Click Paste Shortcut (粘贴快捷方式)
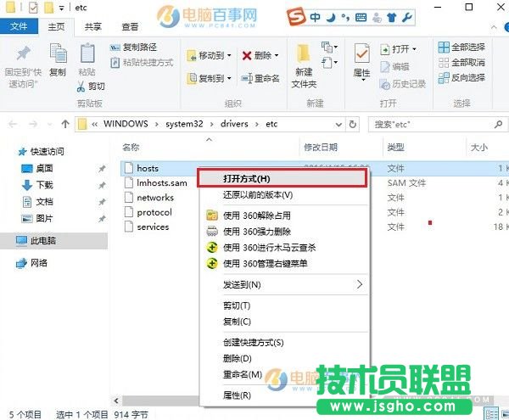 coord(142,62)
